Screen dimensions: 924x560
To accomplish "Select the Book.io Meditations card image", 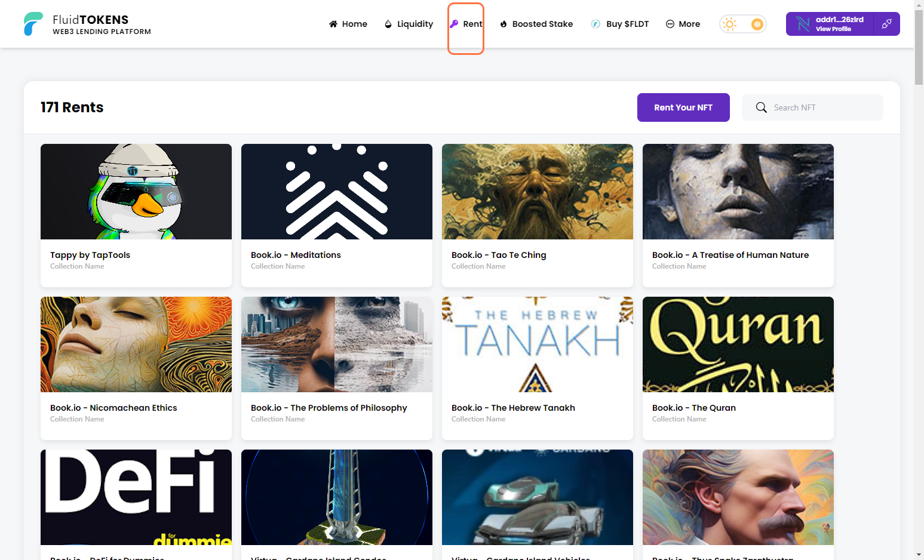I will point(337,192).
